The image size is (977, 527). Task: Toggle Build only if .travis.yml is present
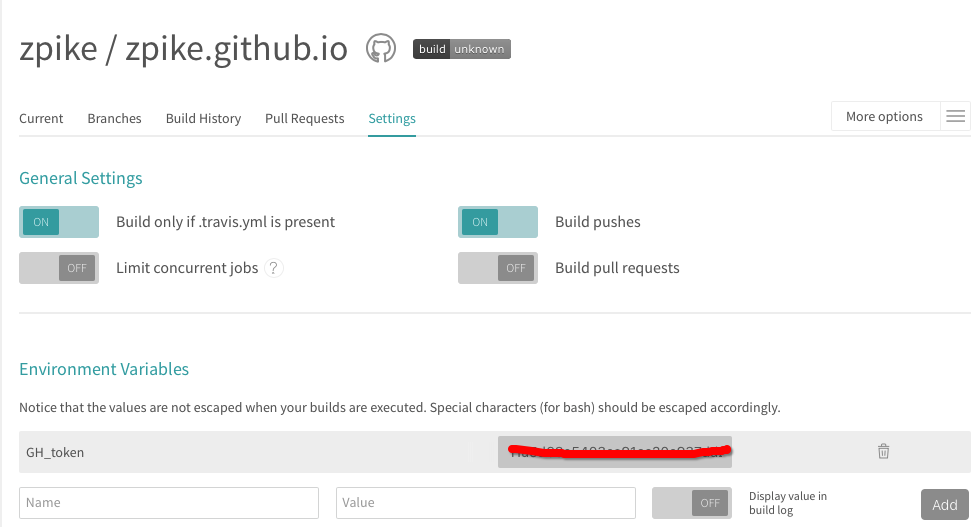pyautogui.click(x=59, y=222)
